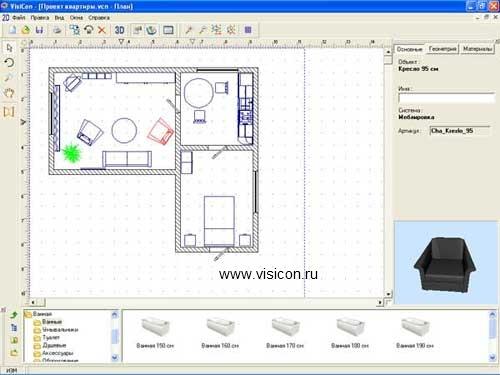Image resolution: width=500 pixels, height=375 pixels.
Task: Select the green plant on the floor plan
Action: 72,153
